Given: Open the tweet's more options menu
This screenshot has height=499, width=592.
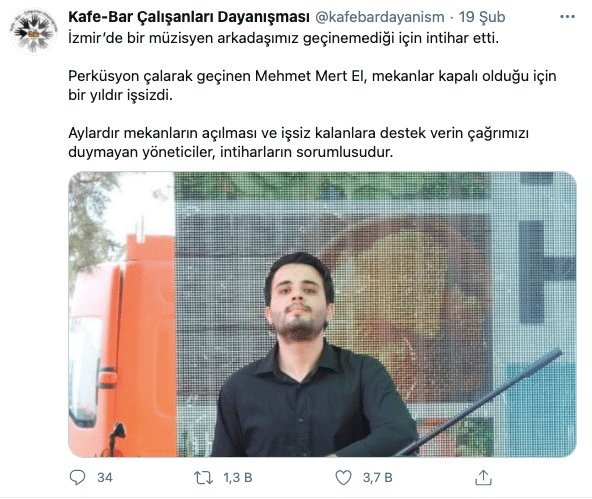Looking at the screenshot, I should [567, 17].
